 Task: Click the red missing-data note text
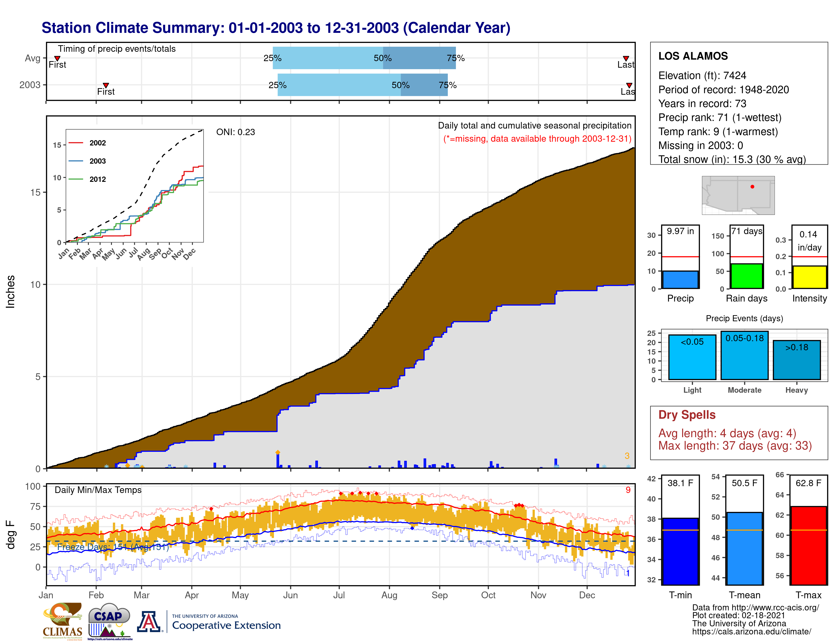click(x=537, y=138)
